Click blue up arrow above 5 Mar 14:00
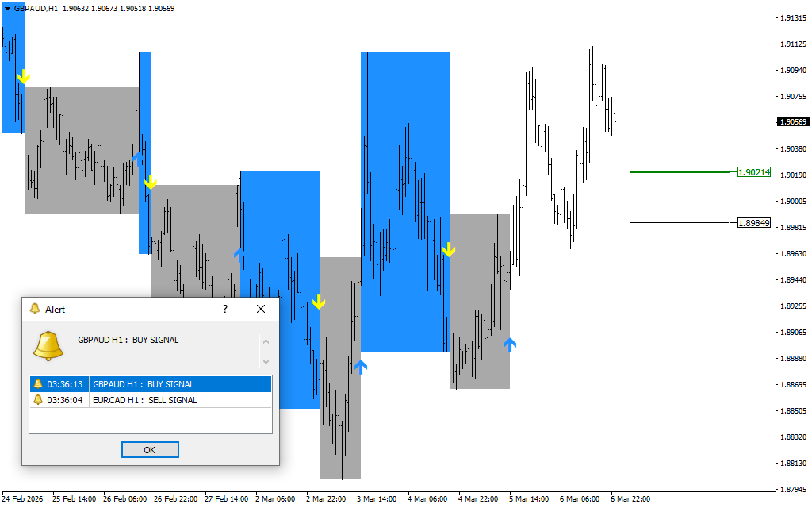This screenshot has width=812, height=508. pos(510,344)
